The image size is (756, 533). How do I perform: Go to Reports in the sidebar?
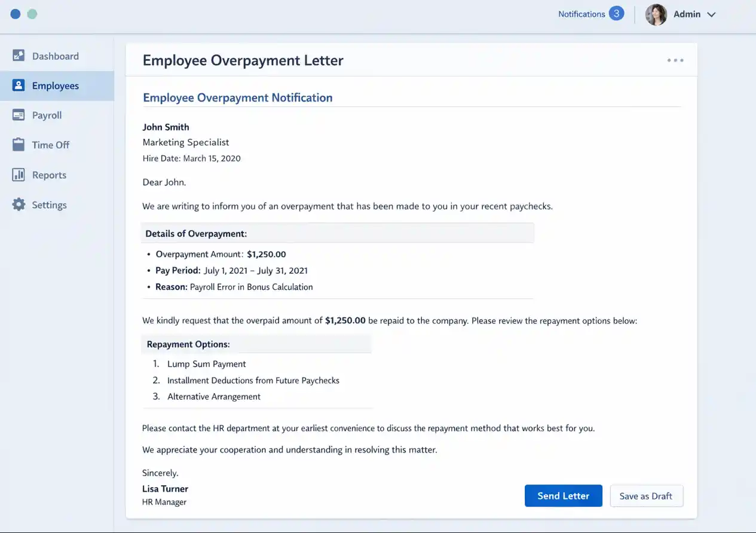tap(49, 174)
